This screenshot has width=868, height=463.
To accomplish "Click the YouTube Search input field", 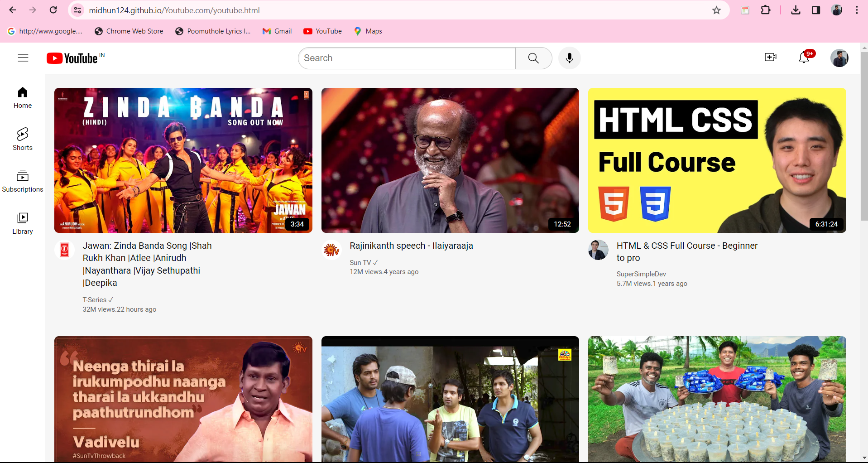I will click(x=407, y=58).
